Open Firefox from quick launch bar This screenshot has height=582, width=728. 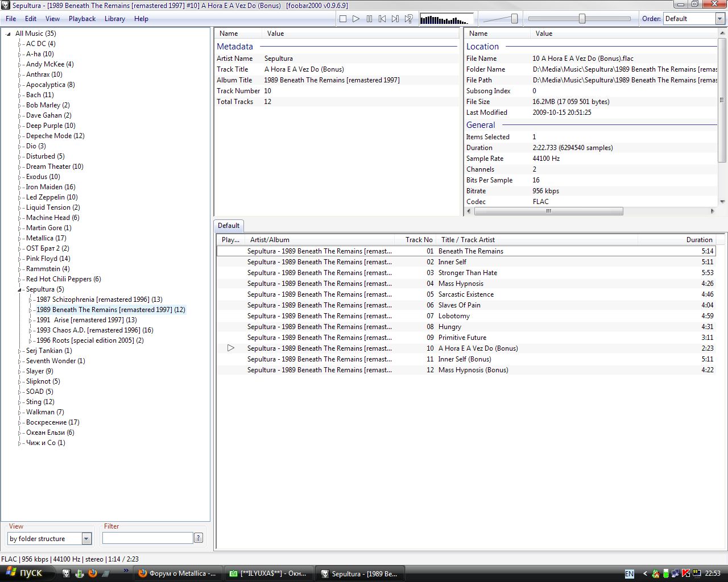(93, 573)
